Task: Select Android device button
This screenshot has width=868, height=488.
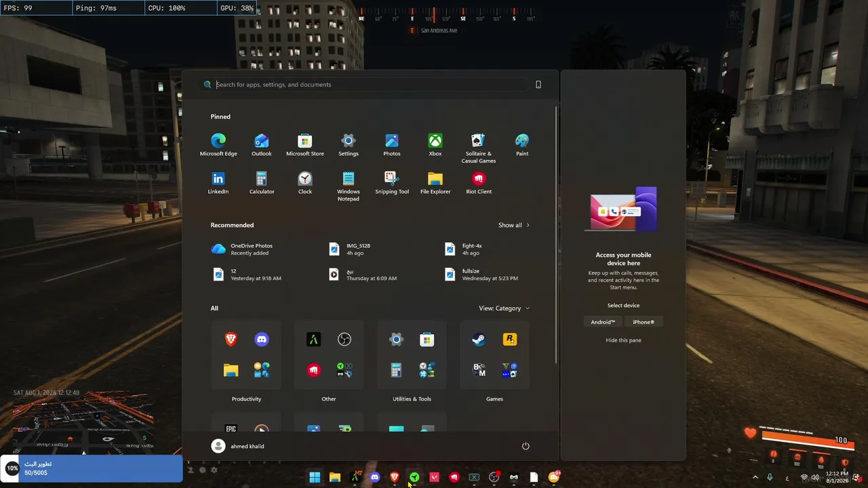Action: (603, 322)
